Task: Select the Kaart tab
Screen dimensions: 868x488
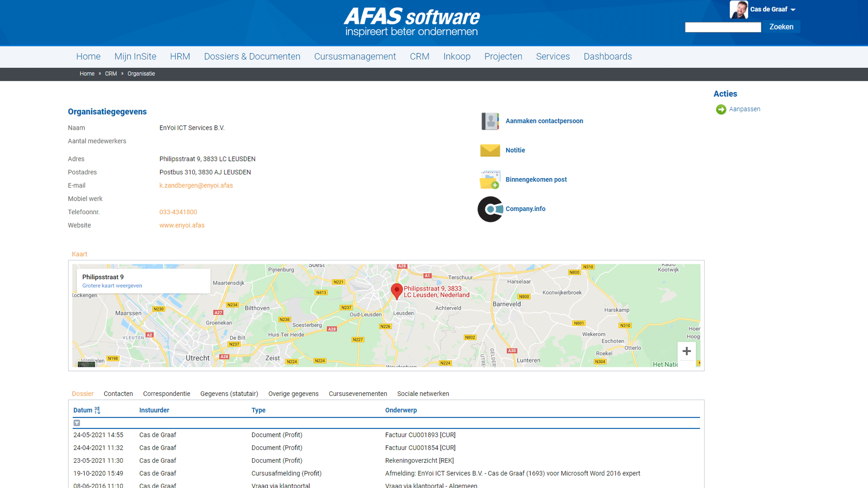Action: click(80, 254)
